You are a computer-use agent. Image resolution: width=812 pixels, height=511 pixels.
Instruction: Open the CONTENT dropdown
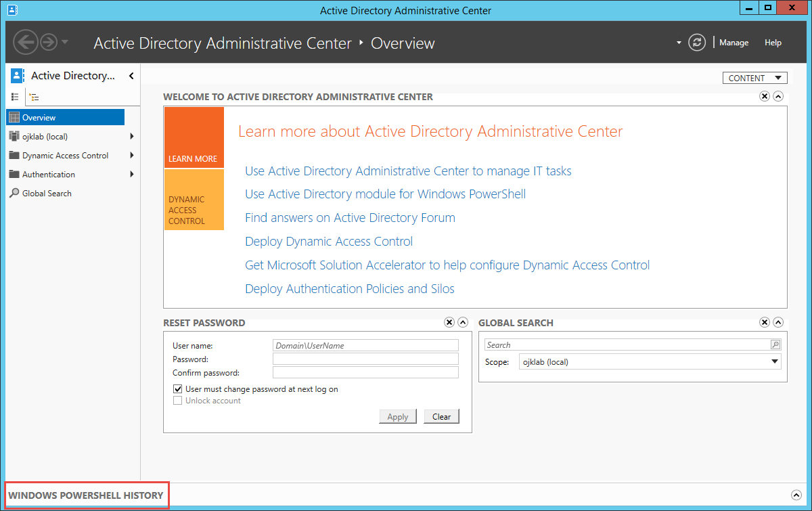pyautogui.click(x=754, y=78)
